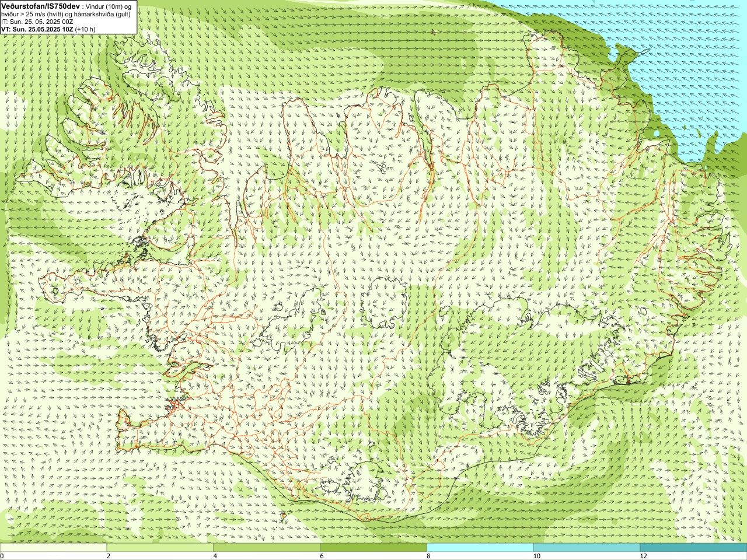
Task: Click the "IT: Sun. 25. 05. 2025 00Z" line
Action: 37,22
